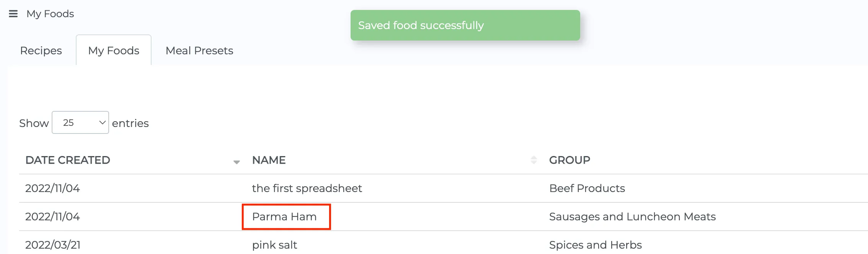Select the My Foods tab

click(x=114, y=50)
